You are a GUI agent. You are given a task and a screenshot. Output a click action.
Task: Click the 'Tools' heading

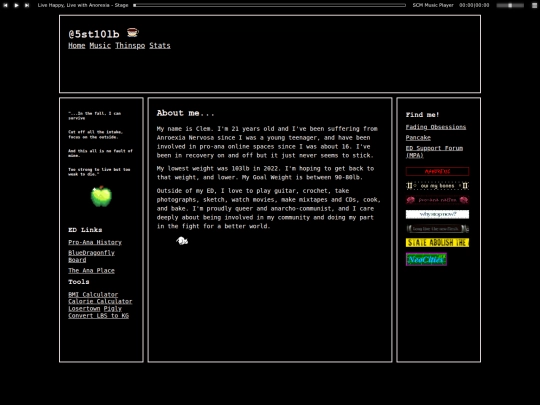point(79,282)
